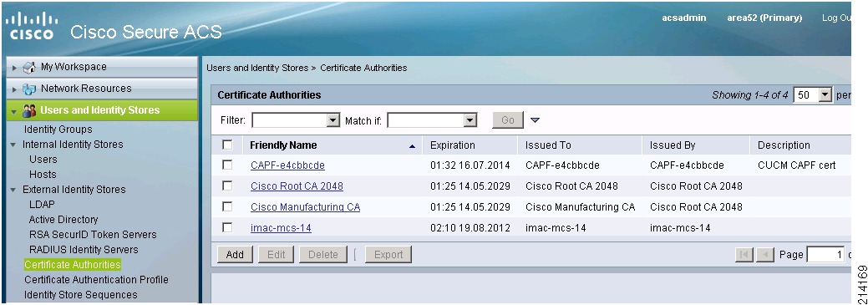Image resolution: width=868 pixels, height=305 pixels.
Task: Select Users under Internal Identity Stores
Action: tap(43, 160)
